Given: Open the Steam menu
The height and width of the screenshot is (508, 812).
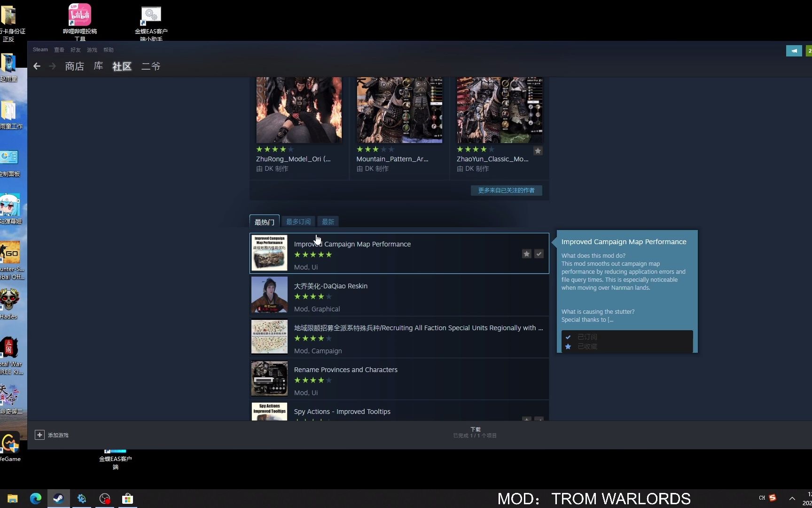Looking at the screenshot, I should coord(40,49).
